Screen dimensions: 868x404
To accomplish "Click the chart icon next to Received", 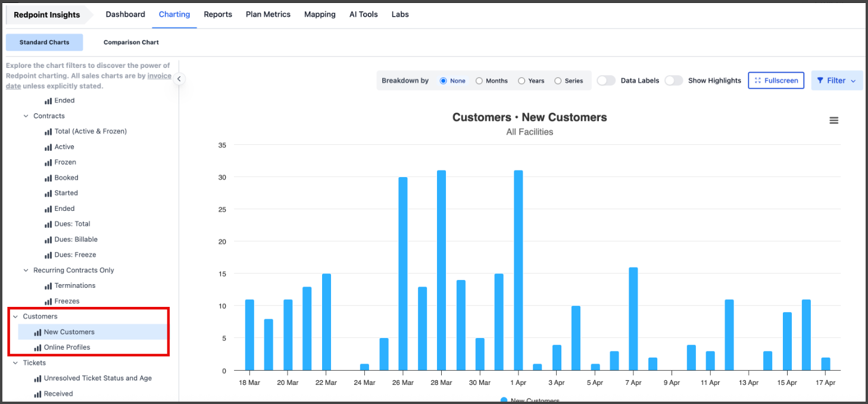I will click(x=38, y=394).
